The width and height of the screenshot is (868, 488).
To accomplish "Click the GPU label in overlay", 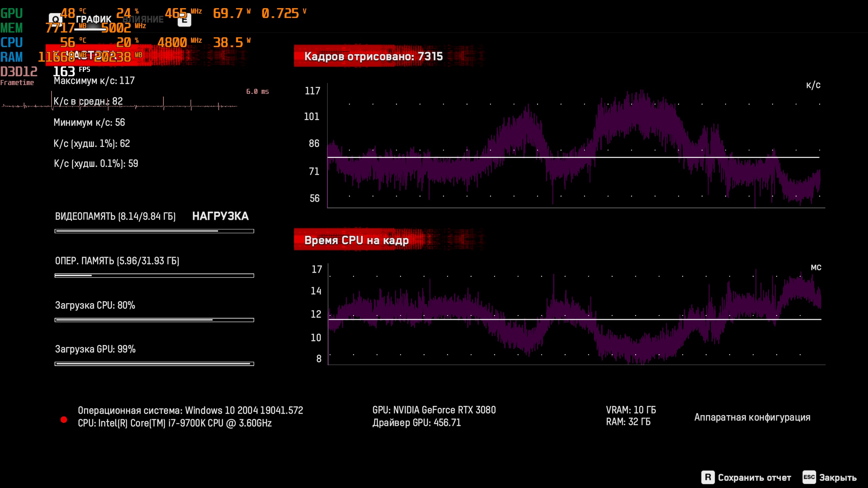I will click(12, 14).
